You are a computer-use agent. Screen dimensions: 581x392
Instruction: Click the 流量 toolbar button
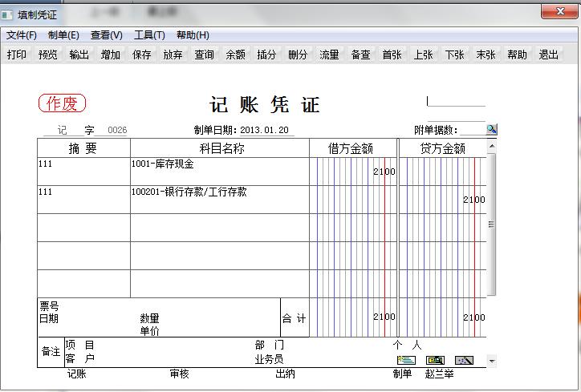pyautogui.click(x=329, y=55)
